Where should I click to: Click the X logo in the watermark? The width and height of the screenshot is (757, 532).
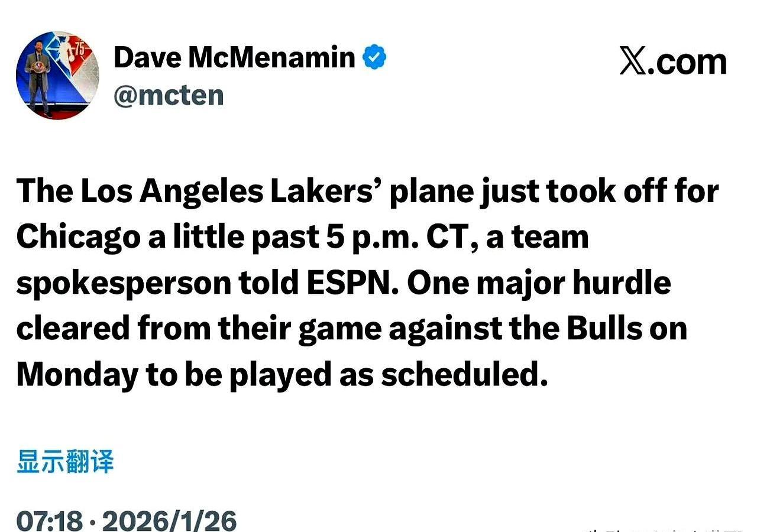click(632, 61)
